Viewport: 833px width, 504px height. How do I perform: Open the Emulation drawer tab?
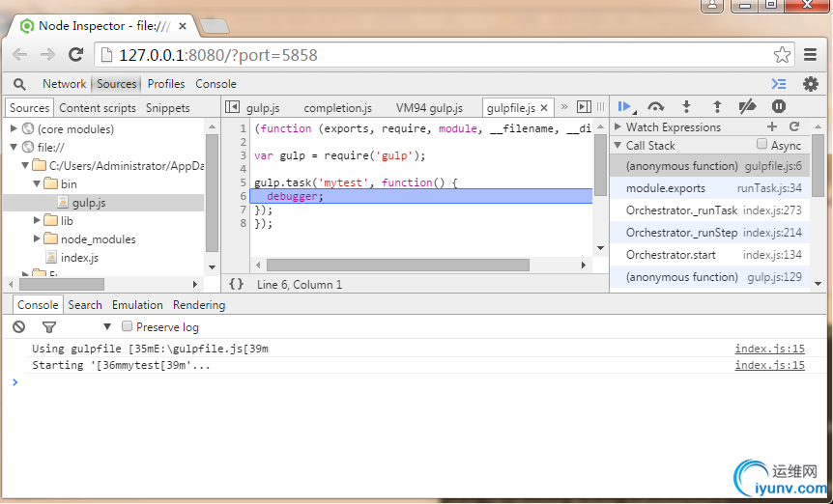pos(137,305)
